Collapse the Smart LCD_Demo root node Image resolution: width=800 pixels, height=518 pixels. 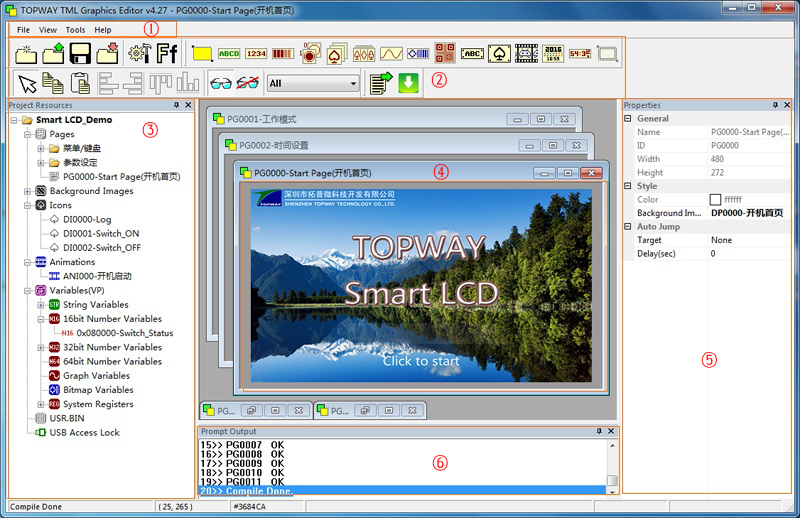click(x=14, y=120)
